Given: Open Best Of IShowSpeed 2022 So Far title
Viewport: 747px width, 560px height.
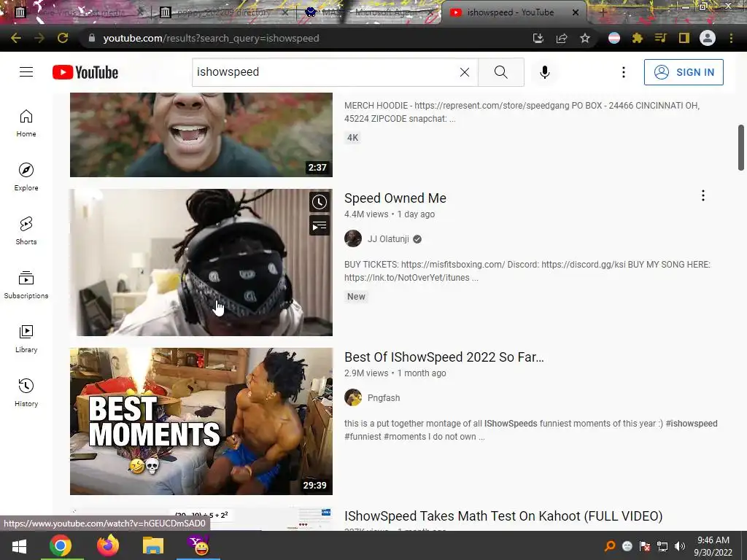Looking at the screenshot, I should click(444, 357).
